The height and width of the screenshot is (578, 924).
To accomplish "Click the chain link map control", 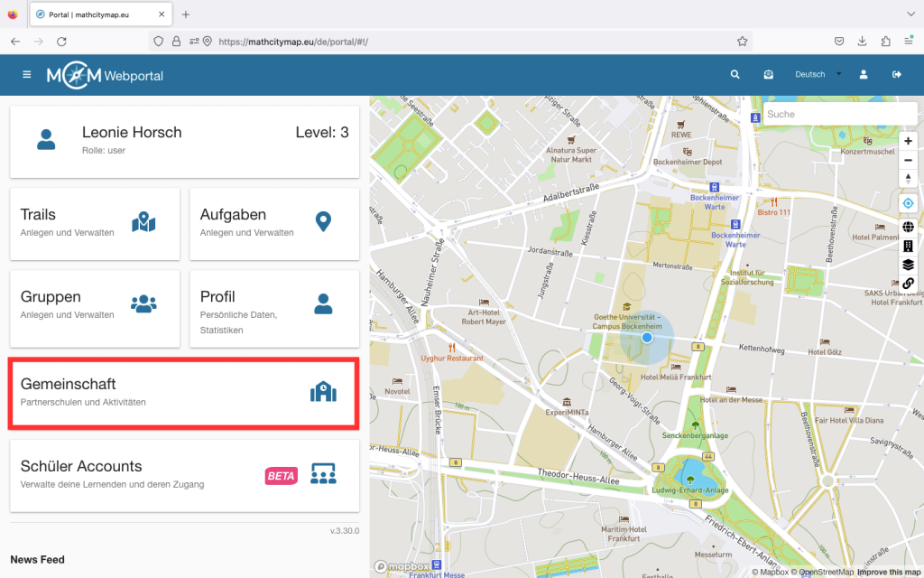I will pos(908,284).
